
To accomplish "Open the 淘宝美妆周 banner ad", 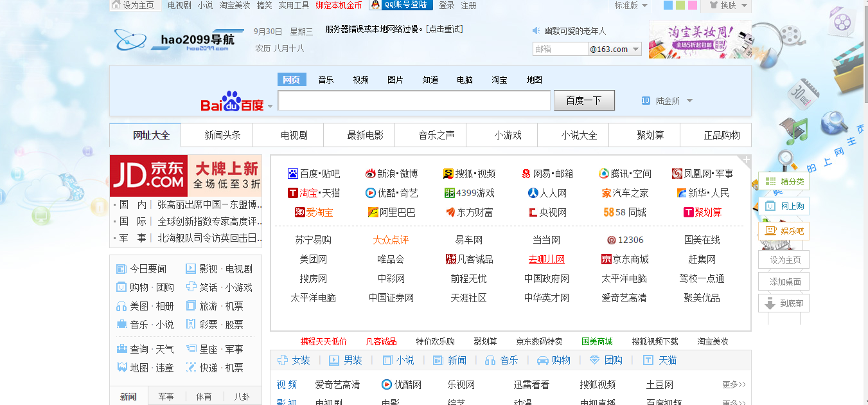I will pyautogui.click(x=700, y=40).
